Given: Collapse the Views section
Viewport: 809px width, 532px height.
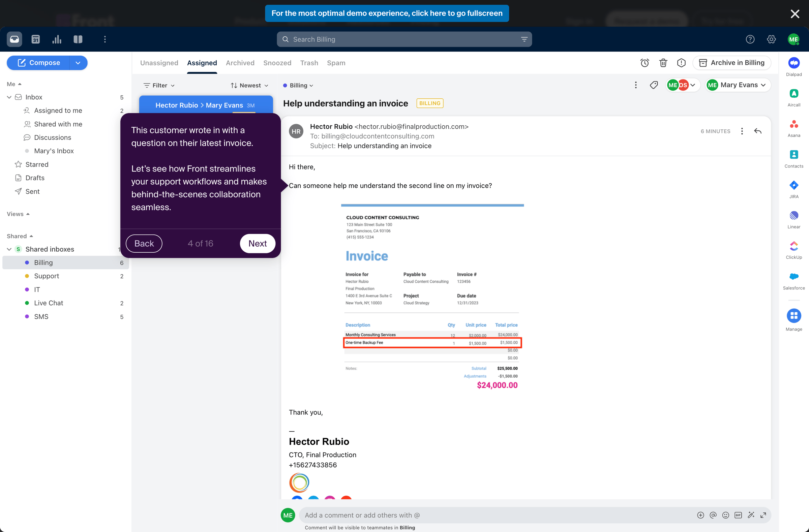Looking at the screenshot, I should 18,214.
